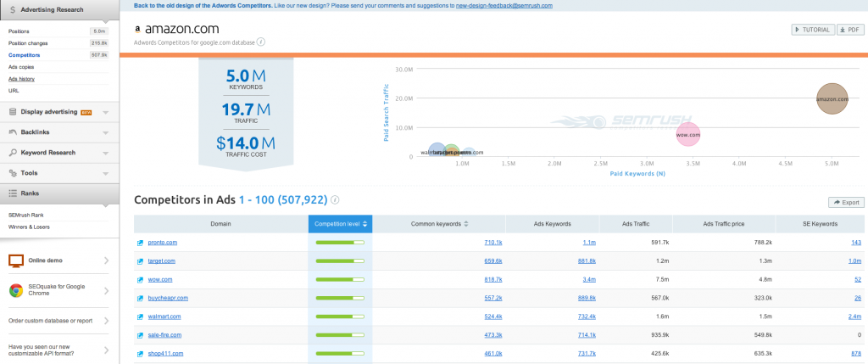Click the Export button
Viewport: 868px width, 364px height.
847,202
